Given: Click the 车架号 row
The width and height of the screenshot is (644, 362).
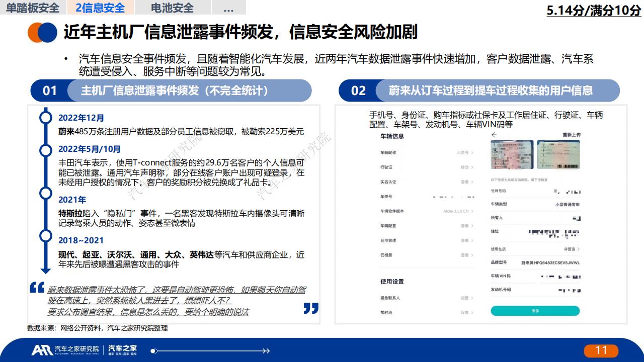Looking at the screenshot, I should (x=427, y=197).
